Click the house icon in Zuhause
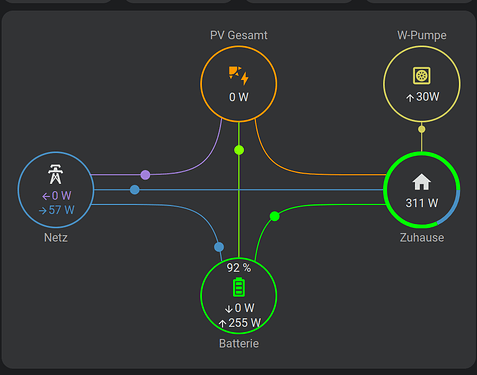Image resolution: width=477 pixels, height=375 pixels. pos(422,182)
